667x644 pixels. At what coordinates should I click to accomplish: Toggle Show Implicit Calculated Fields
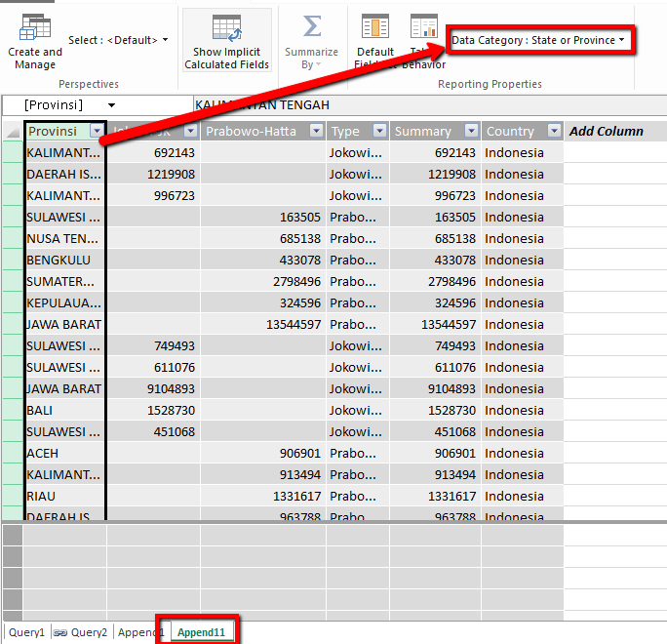point(226,27)
